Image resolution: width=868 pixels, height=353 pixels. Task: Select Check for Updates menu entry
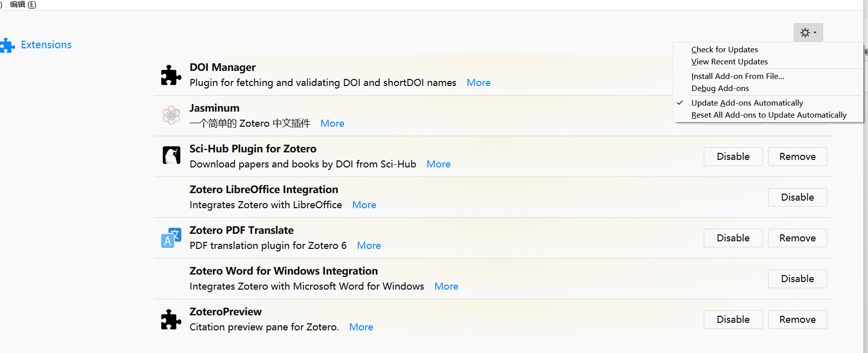point(724,49)
